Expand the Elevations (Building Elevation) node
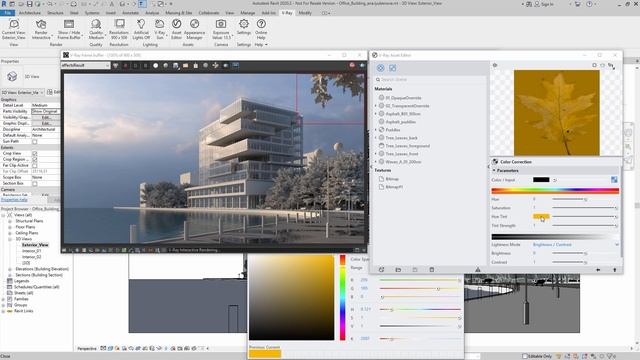Image resolution: width=640 pixels, height=360 pixels. 10,269
